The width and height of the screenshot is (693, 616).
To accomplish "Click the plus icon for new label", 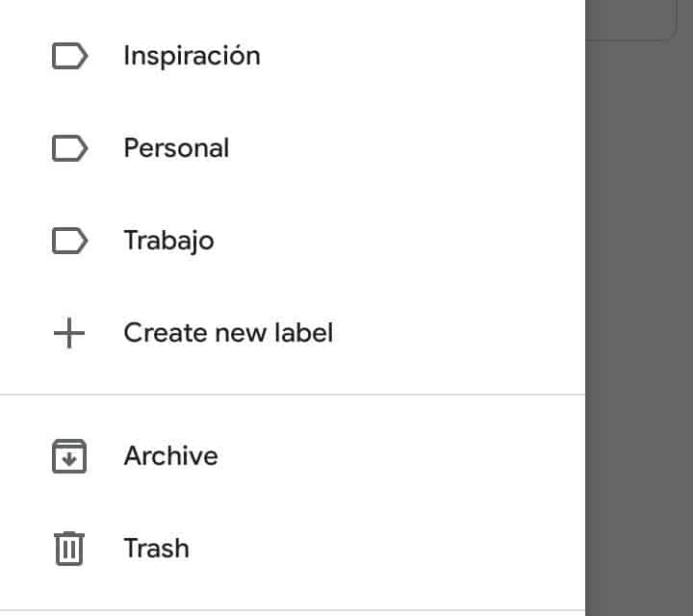I will [68, 334].
